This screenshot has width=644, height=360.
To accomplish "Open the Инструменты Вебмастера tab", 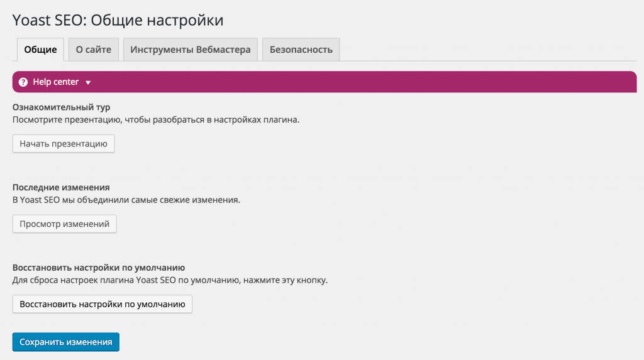I will [190, 50].
